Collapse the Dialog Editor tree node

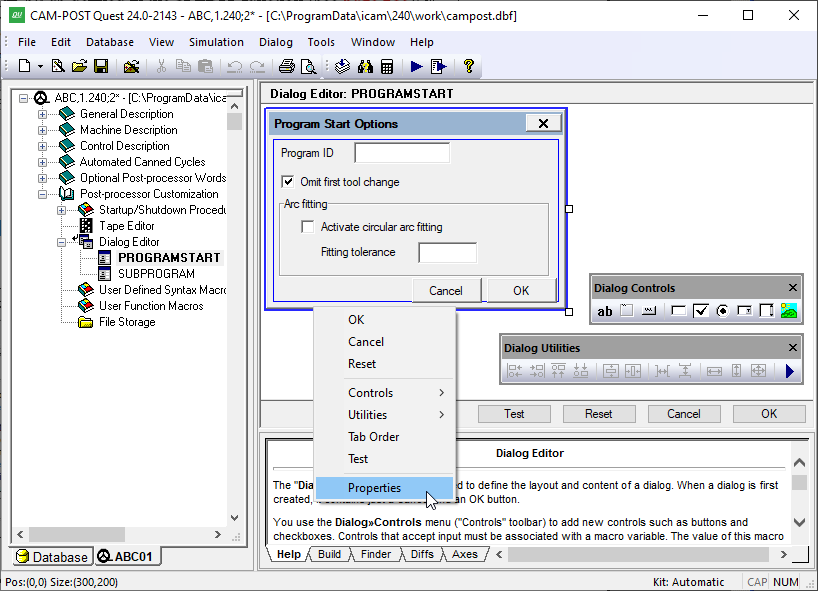point(62,243)
